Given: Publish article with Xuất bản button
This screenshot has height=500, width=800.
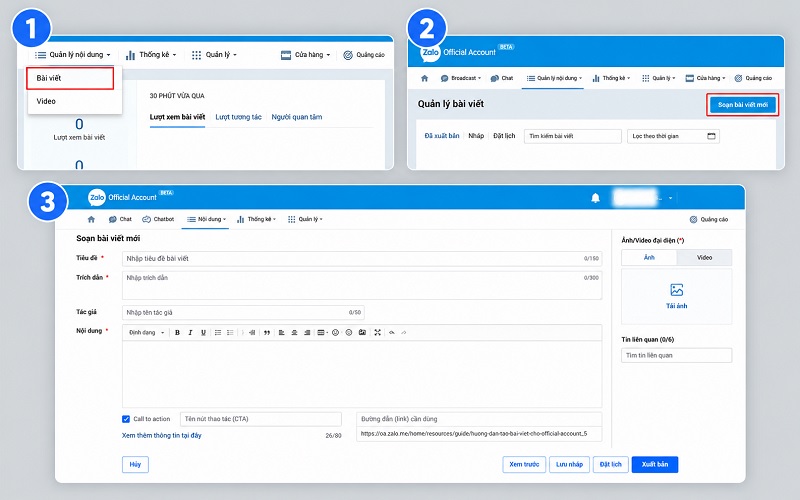Looking at the screenshot, I should (655, 464).
